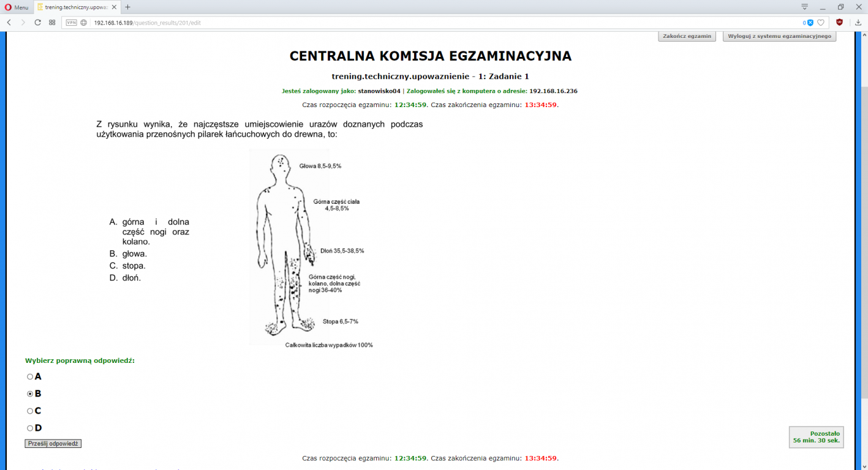Reload the page with the refresh icon
Screen dimensions: 868x470
coord(37,22)
